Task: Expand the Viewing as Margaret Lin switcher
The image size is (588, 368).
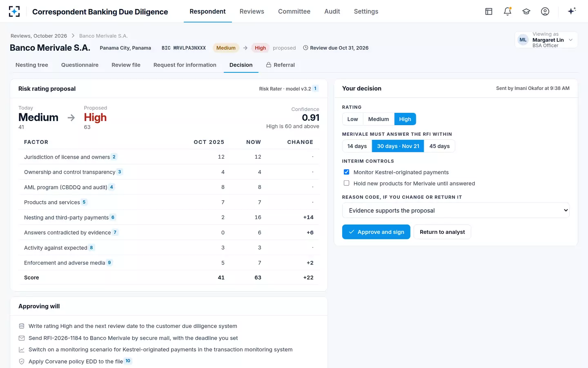Action: pyautogui.click(x=546, y=40)
